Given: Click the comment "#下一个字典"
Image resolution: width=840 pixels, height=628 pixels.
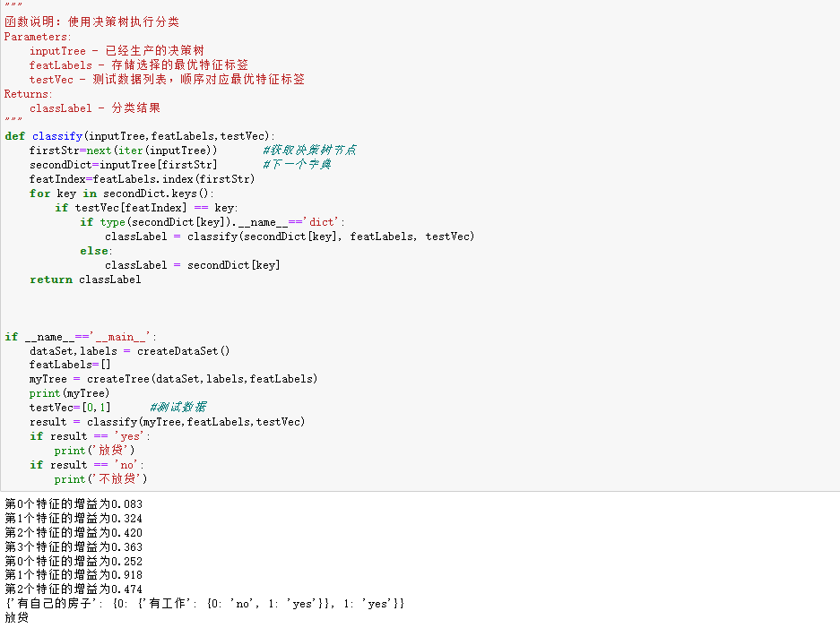Looking at the screenshot, I should click(x=297, y=165).
